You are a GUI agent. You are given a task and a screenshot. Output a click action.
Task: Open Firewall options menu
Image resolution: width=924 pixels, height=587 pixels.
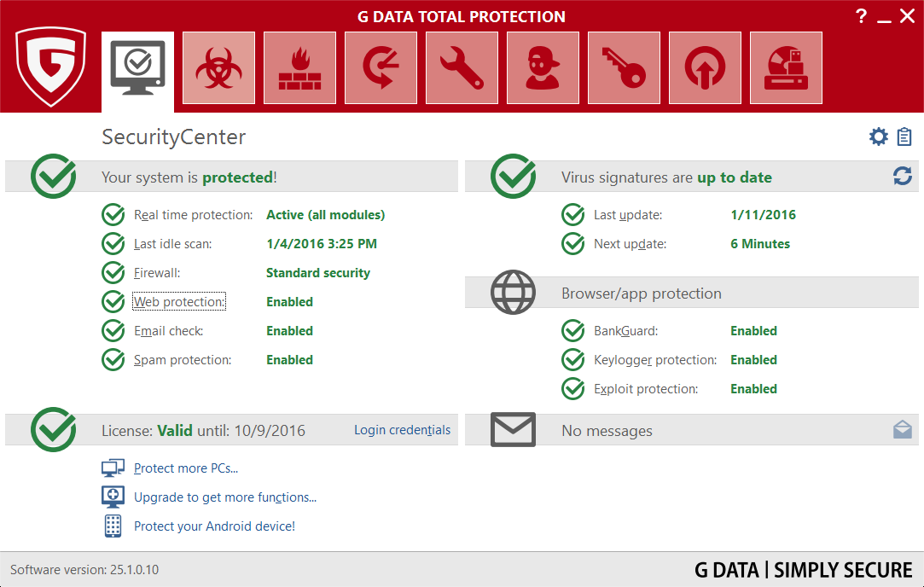[x=157, y=273]
